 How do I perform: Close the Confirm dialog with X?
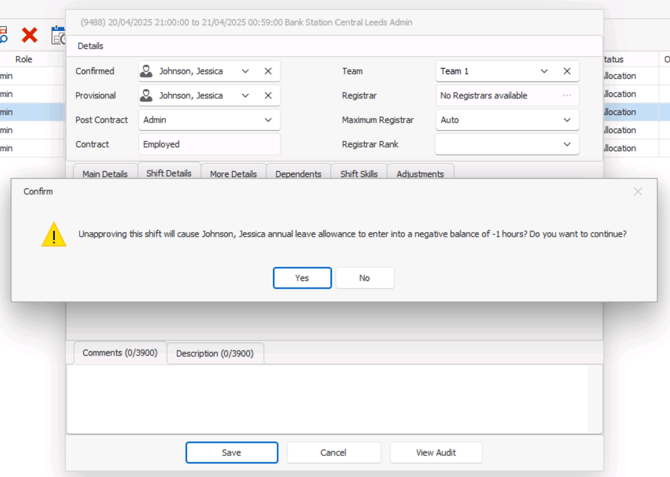pyautogui.click(x=638, y=191)
